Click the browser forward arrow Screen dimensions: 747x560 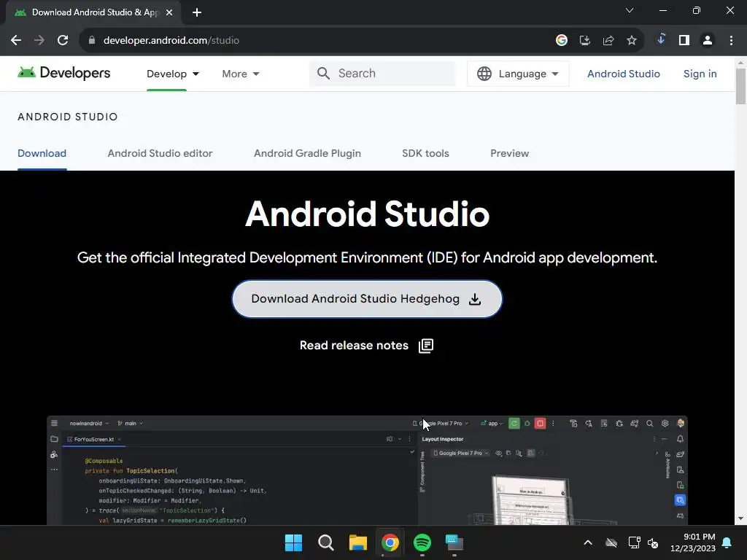39,41
